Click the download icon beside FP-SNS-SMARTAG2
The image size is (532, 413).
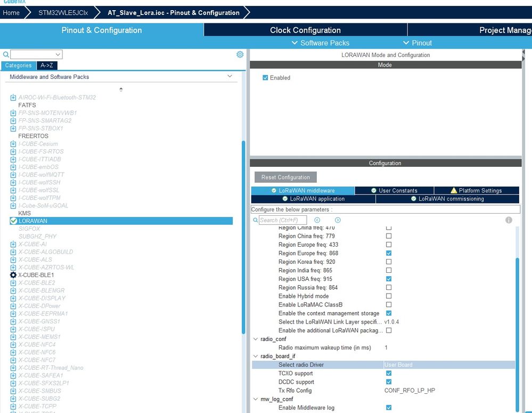13,120
